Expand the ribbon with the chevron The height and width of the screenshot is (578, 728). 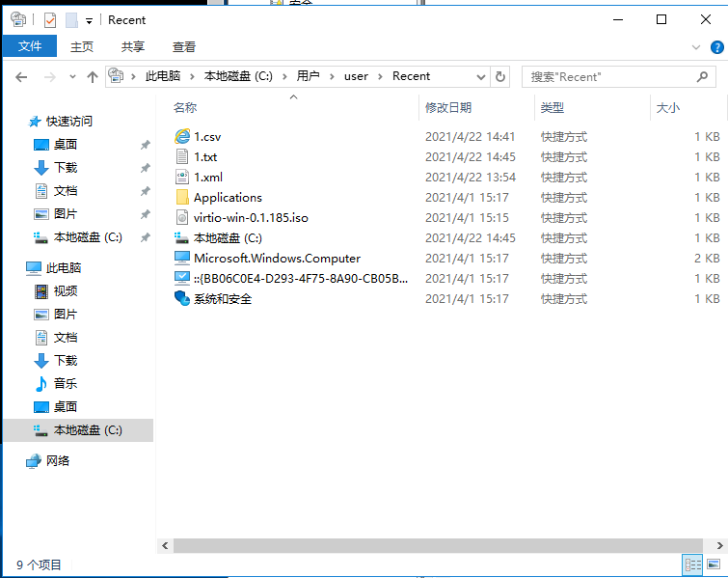click(696, 47)
